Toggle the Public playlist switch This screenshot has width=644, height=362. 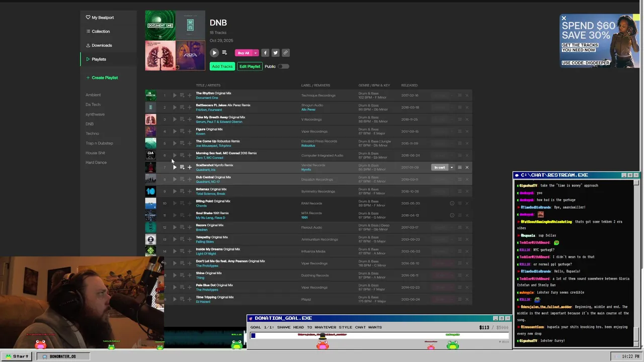[x=284, y=66]
